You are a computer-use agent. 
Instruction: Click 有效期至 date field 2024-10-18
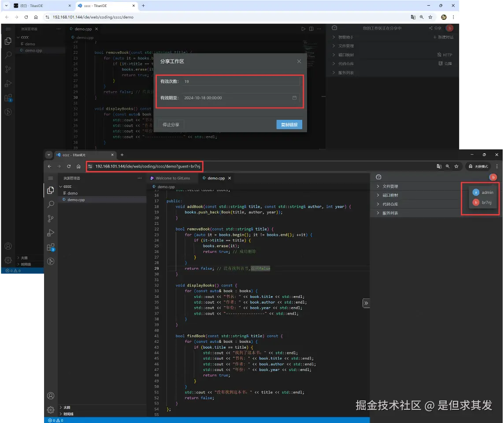point(241,98)
